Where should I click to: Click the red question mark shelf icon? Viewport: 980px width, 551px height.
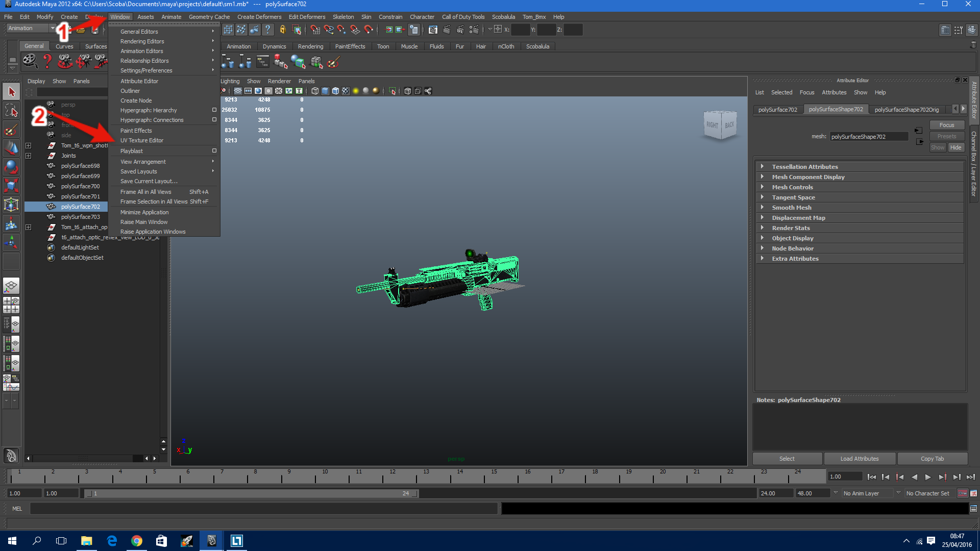(47, 62)
